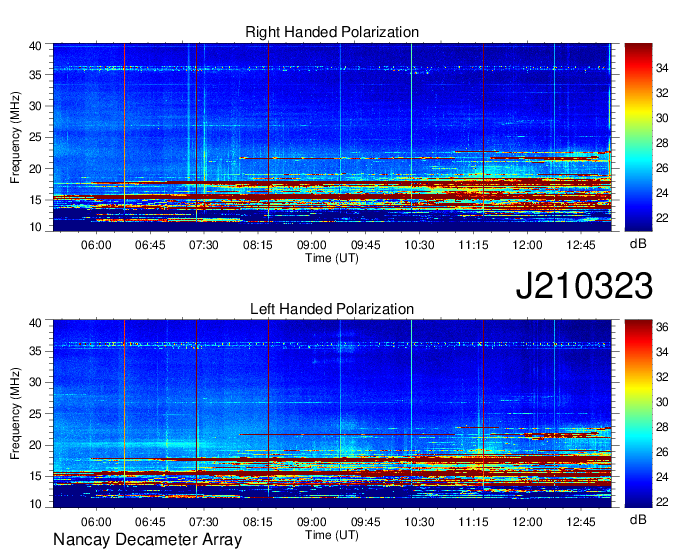680x552 pixels.
Task: Click the Left Handed plot color bar
Action: [x=638, y=414]
